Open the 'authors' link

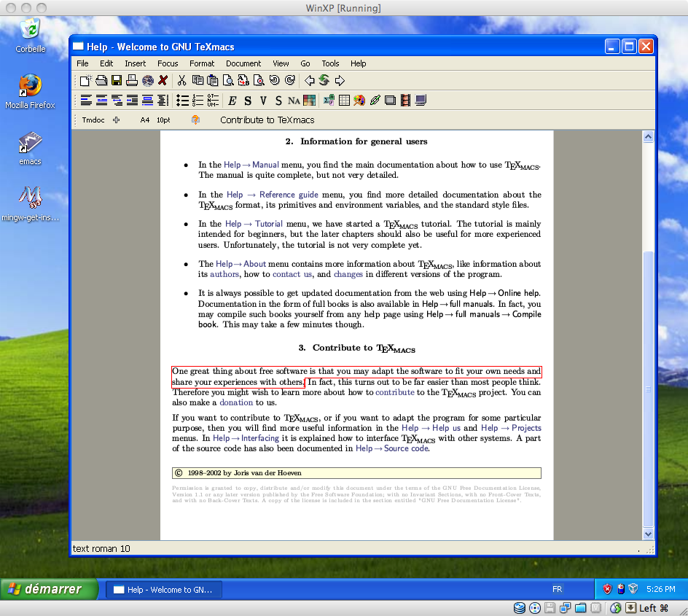[x=224, y=274]
